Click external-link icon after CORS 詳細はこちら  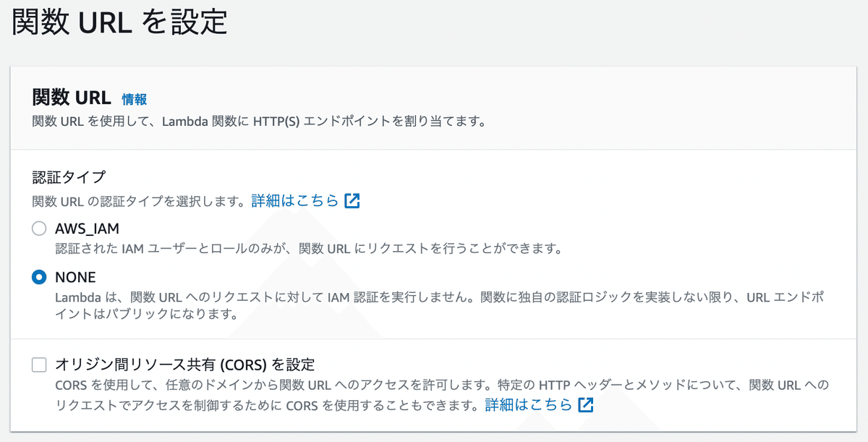click(x=586, y=404)
